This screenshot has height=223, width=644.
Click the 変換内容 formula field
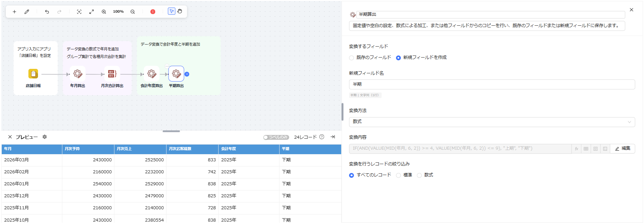pyautogui.click(x=460, y=149)
